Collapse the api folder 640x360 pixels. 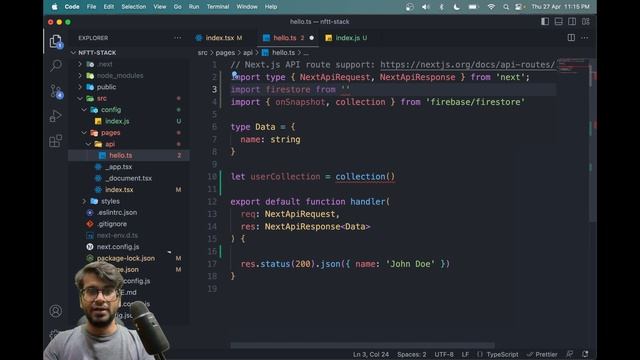pyautogui.click(x=129, y=144)
